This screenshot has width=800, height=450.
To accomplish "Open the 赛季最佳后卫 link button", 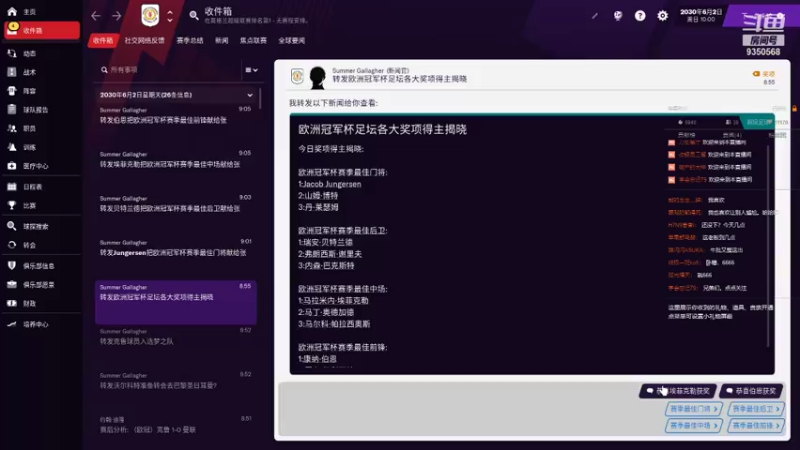I will coord(756,409).
